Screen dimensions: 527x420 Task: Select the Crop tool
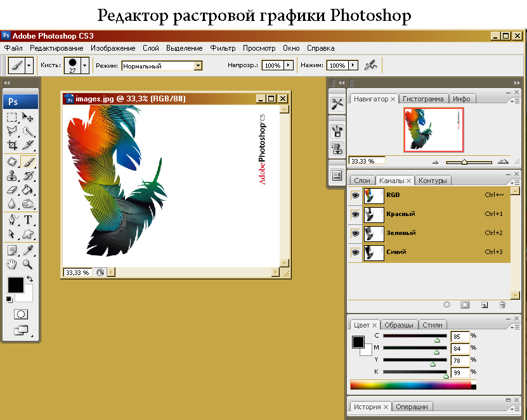click(12, 145)
